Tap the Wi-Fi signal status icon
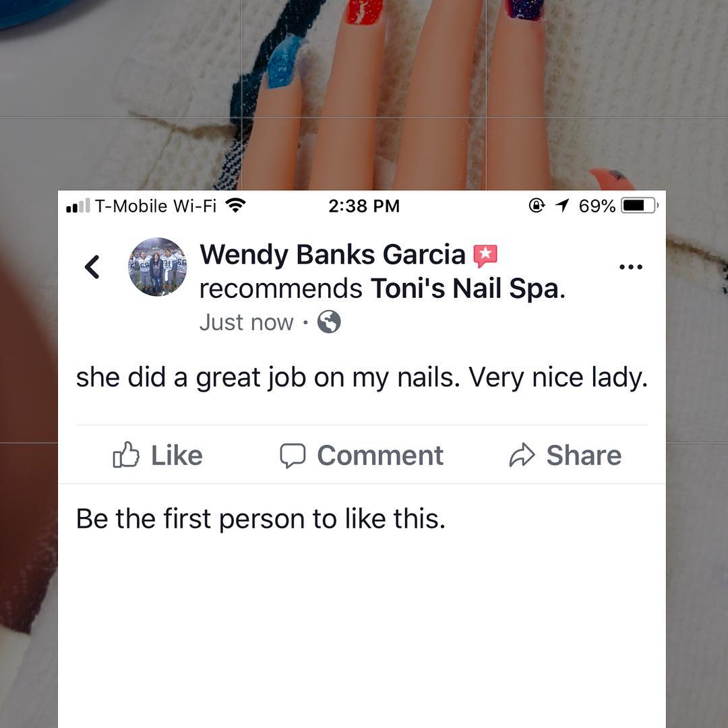 235,205
